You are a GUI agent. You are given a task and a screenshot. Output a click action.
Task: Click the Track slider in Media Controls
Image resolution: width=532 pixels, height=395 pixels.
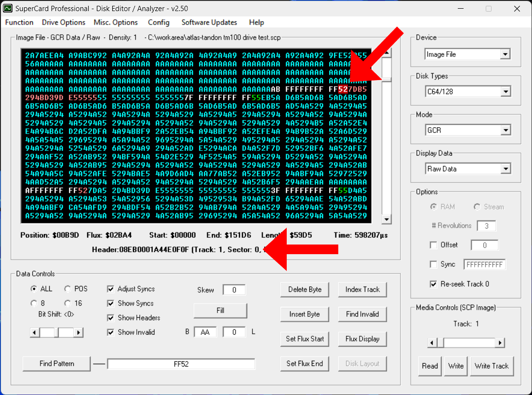[466, 343]
